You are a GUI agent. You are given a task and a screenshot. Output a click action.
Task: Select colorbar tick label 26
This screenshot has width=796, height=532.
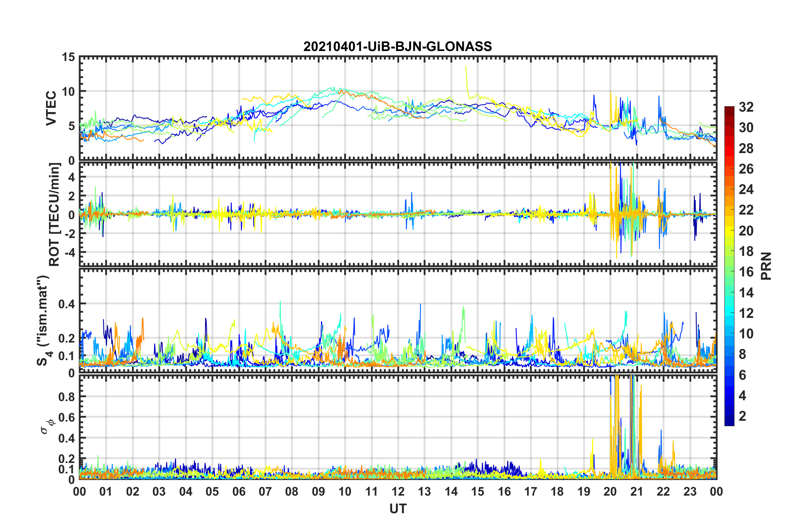[746, 169]
